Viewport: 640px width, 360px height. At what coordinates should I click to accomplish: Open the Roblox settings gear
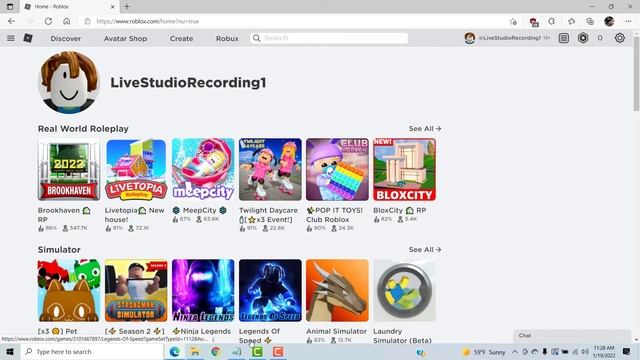620,38
